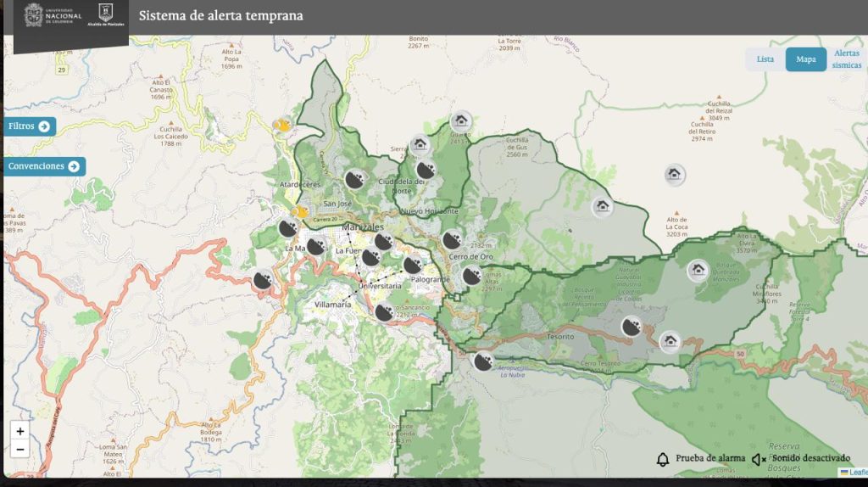Click the alarm bell icon
This screenshot has height=487, width=868.
pyautogui.click(x=663, y=459)
